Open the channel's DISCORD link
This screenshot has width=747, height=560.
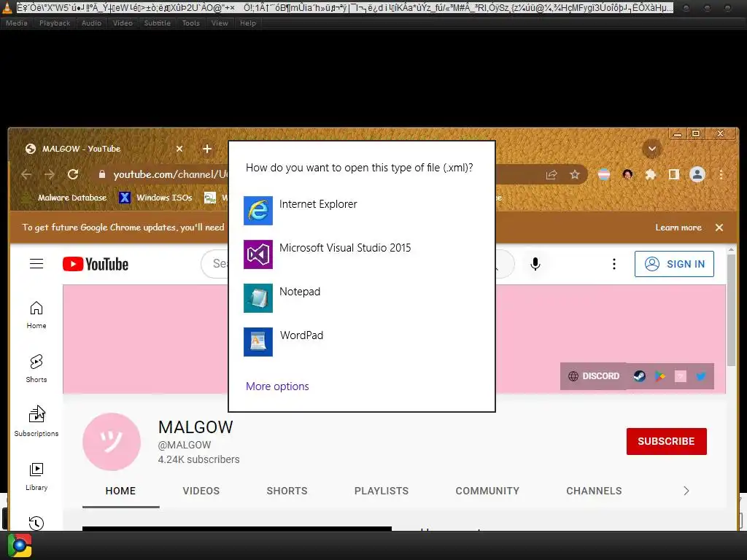coord(594,376)
